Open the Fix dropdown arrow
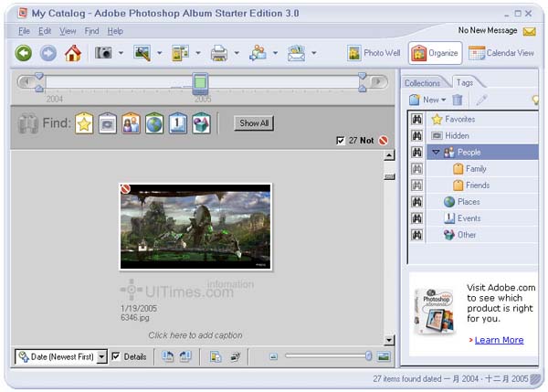Image resolution: width=548 pixels, height=392 pixels. point(159,53)
